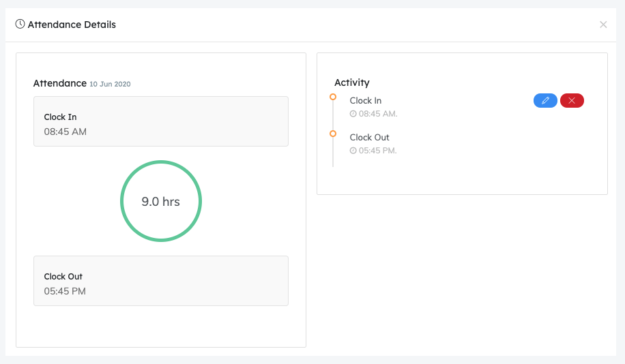Click the Activity panel heading
Screen dimensions: 625x364
click(x=352, y=82)
